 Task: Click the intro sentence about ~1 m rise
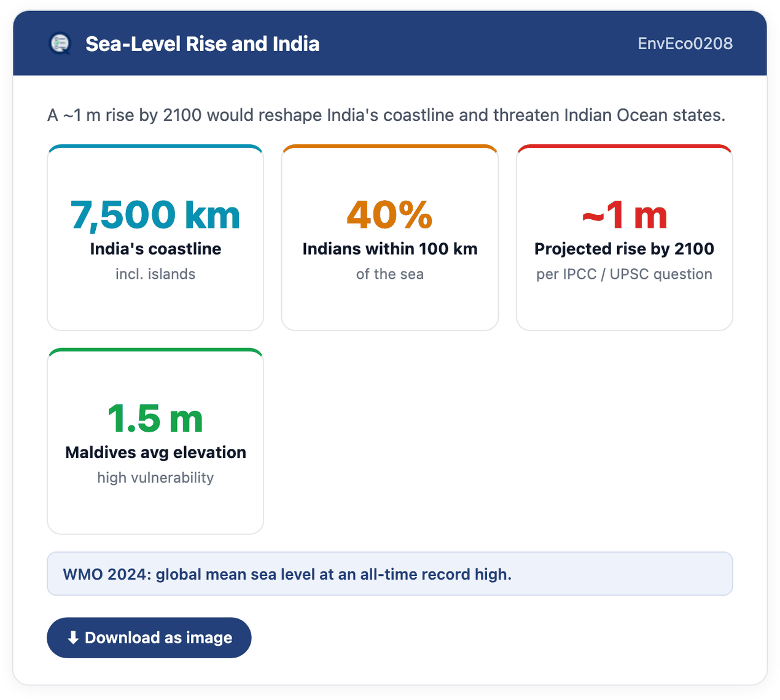pos(386,115)
